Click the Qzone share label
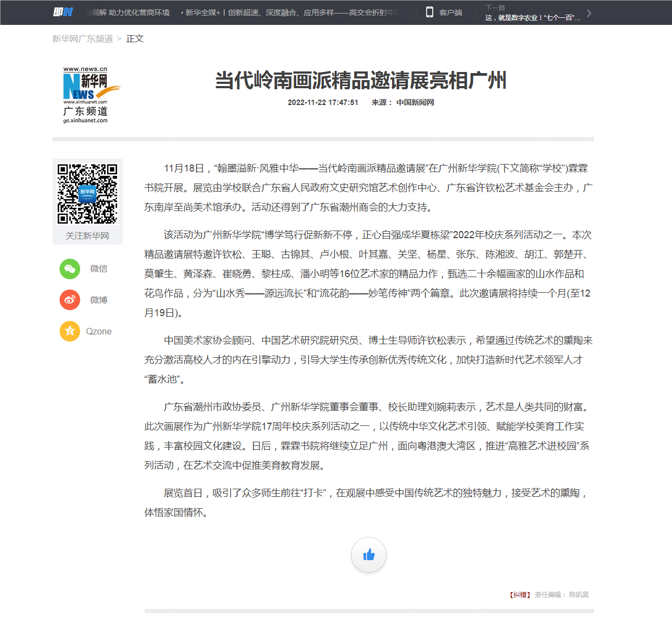Viewport: 672px width, 637px height. 99,331
